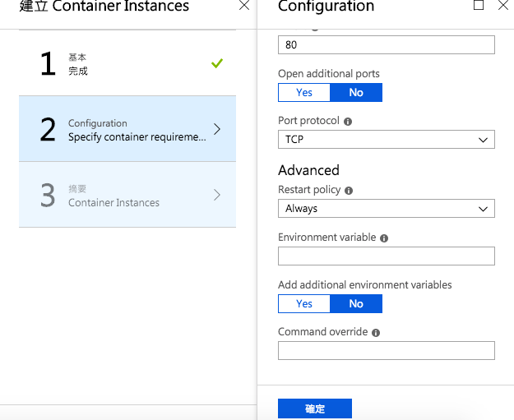The image size is (514, 420).
Task: Close the Configuration blade
Action: coord(502,6)
